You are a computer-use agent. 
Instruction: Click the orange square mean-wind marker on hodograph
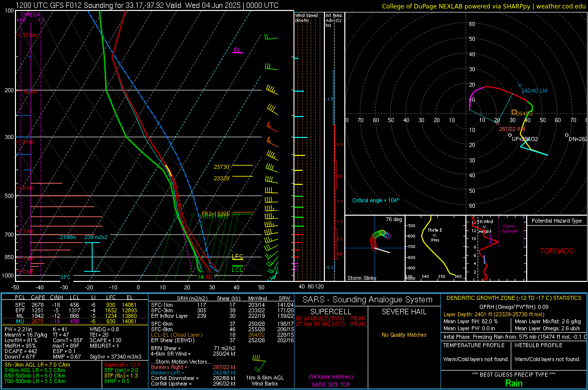coord(514,113)
